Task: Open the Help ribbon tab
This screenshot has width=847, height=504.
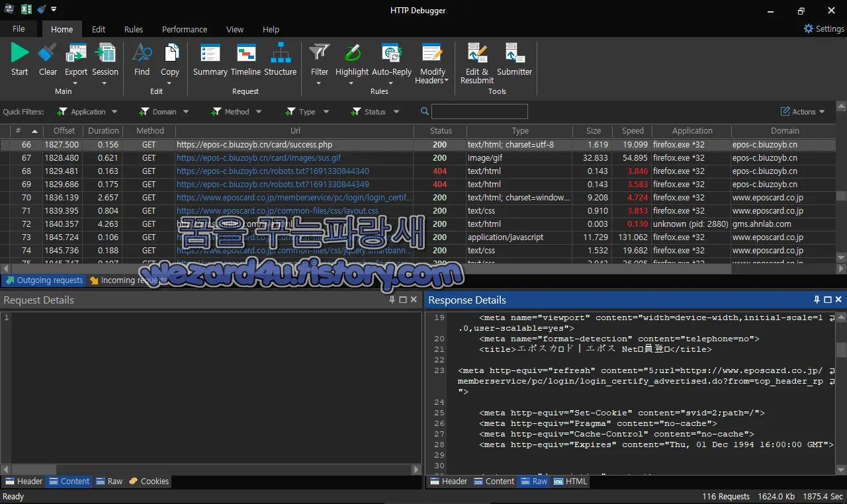Action: (271, 29)
